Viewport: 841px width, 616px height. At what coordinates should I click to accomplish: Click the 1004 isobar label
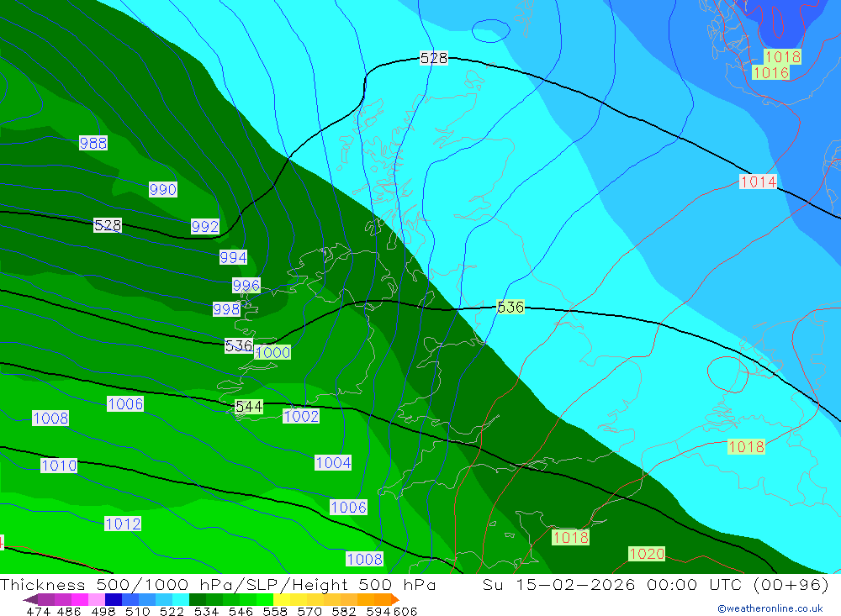pyautogui.click(x=333, y=463)
